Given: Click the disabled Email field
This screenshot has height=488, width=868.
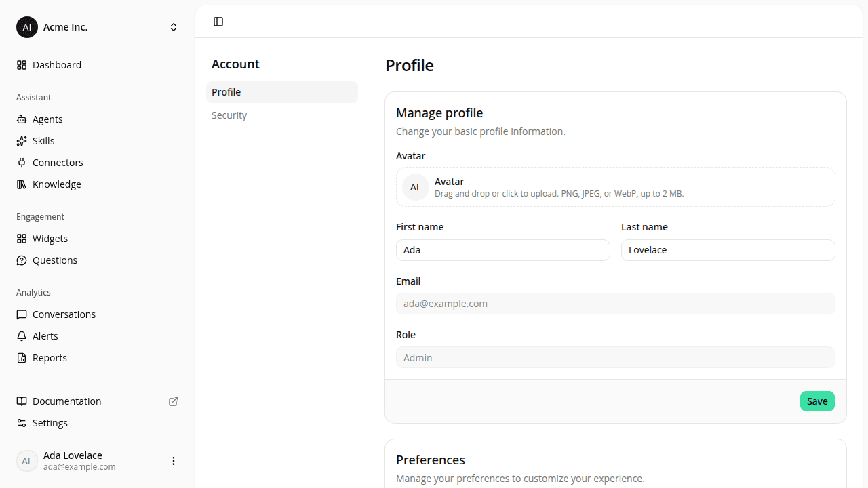Looking at the screenshot, I should coord(616,304).
